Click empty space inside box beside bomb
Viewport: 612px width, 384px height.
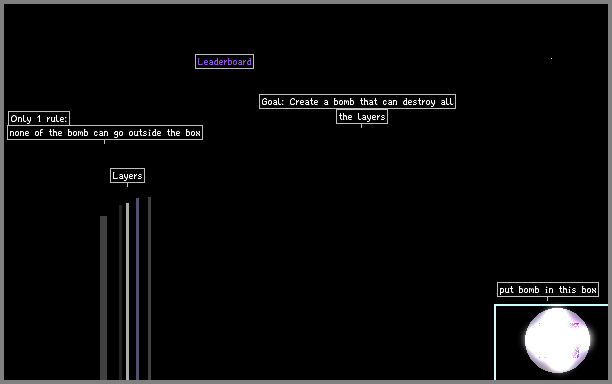coord(509,343)
